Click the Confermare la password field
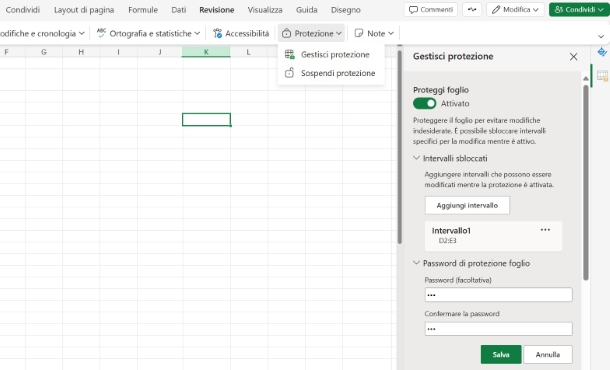The image size is (610, 370). [x=498, y=329]
